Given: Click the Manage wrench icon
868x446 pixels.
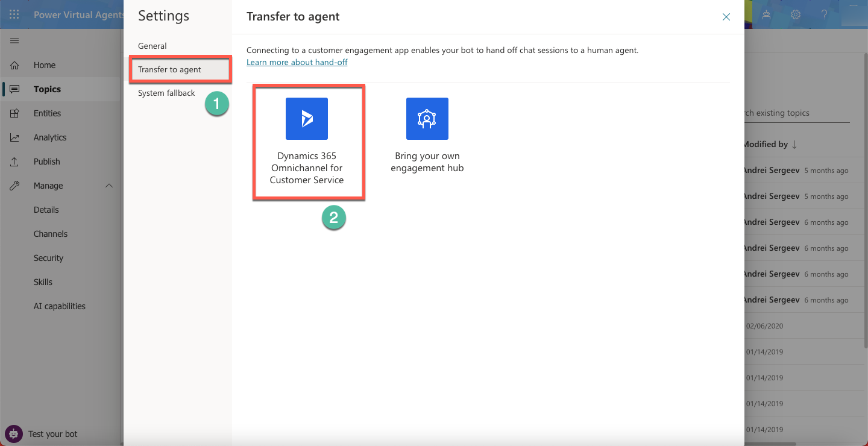Looking at the screenshot, I should tap(14, 186).
